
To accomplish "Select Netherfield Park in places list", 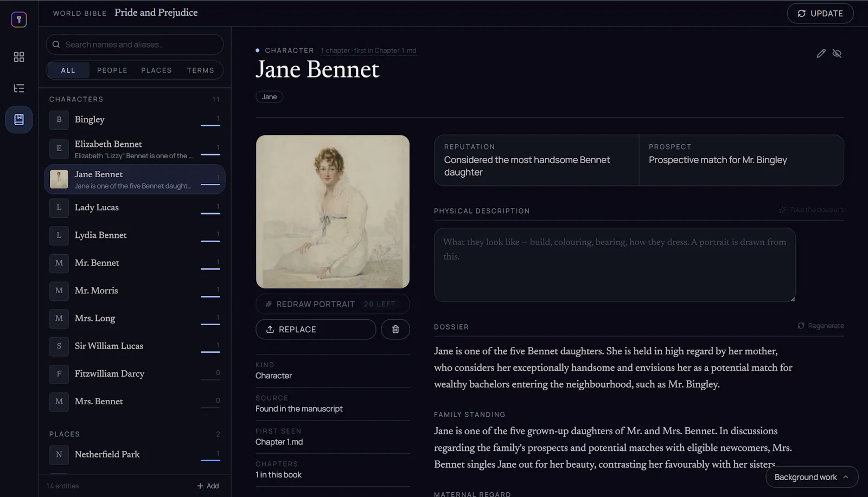I will click(135, 455).
